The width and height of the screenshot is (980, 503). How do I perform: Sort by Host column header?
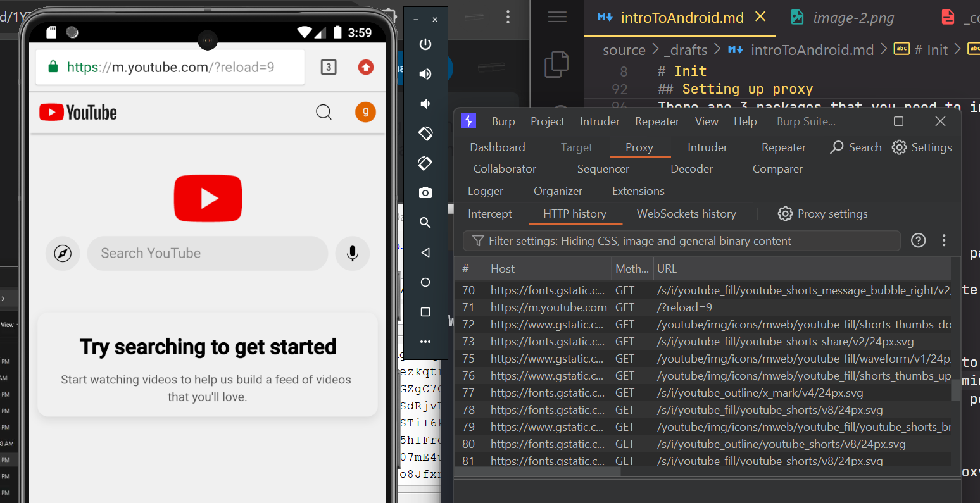pos(549,269)
